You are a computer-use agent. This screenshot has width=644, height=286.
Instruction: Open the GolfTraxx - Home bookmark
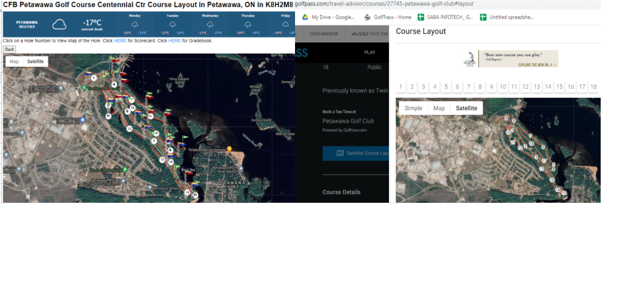[x=388, y=17]
